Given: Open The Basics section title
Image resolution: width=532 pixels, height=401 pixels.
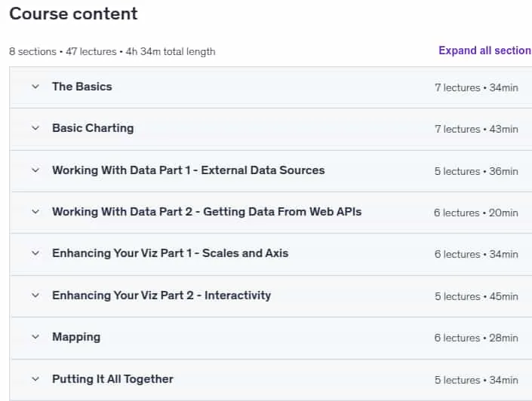Looking at the screenshot, I should [x=82, y=87].
